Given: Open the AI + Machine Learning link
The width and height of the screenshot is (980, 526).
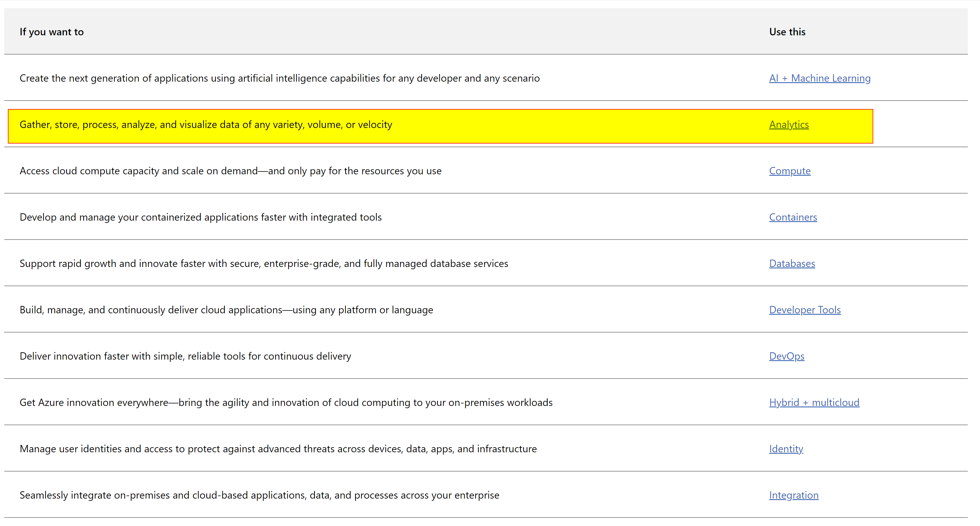Looking at the screenshot, I should pyautogui.click(x=820, y=78).
